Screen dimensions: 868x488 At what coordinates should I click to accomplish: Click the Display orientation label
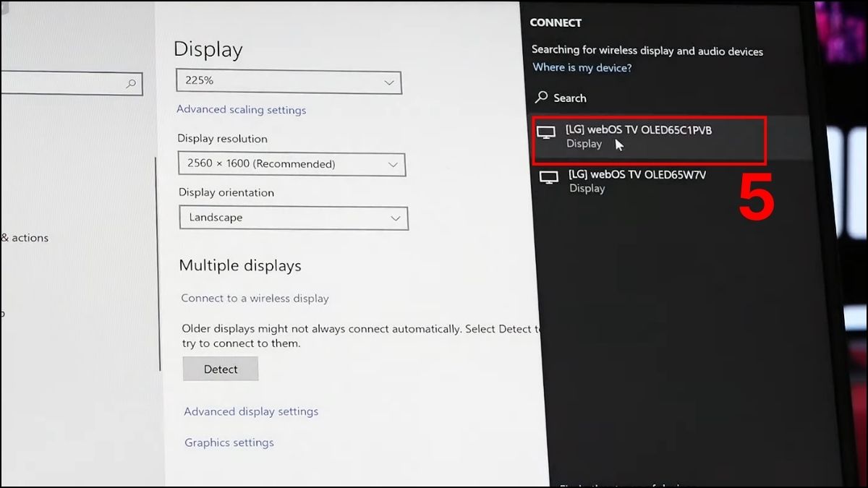(x=226, y=192)
